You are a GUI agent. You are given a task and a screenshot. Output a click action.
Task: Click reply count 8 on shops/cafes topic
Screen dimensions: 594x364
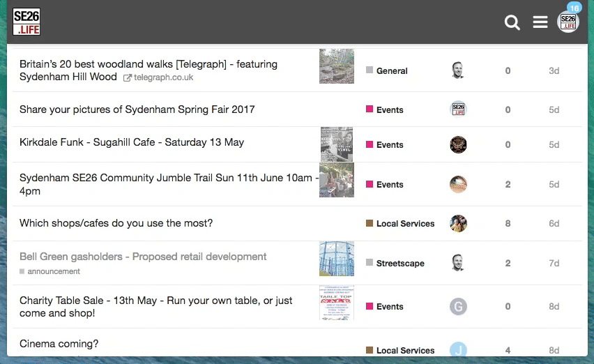pos(508,223)
